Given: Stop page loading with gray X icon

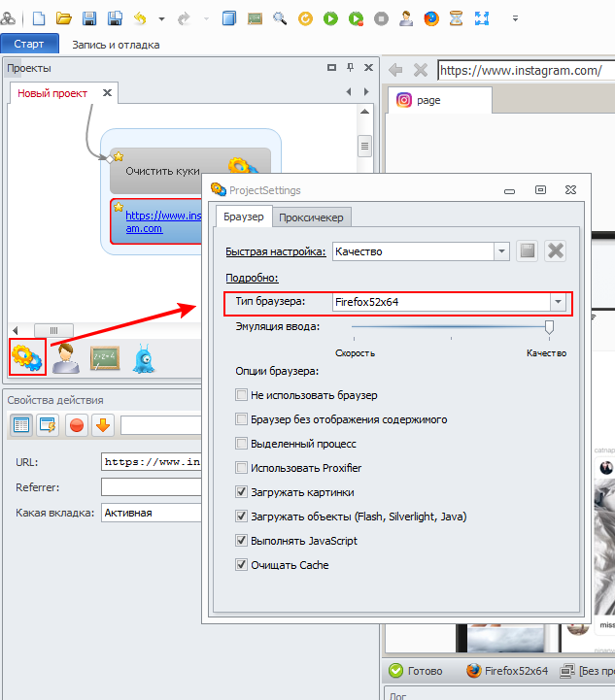Looking at the screenshot, I should pos(421,70).
